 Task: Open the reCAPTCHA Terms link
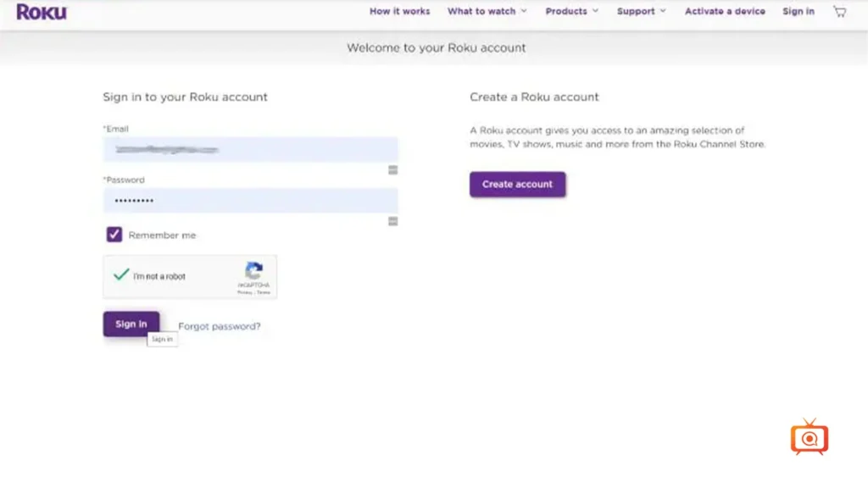264,292
